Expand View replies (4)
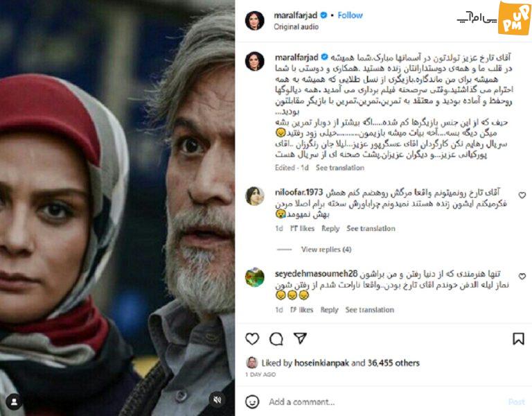Image resolution: width=532 pixels, height=416 pixels. pos(326,250)
